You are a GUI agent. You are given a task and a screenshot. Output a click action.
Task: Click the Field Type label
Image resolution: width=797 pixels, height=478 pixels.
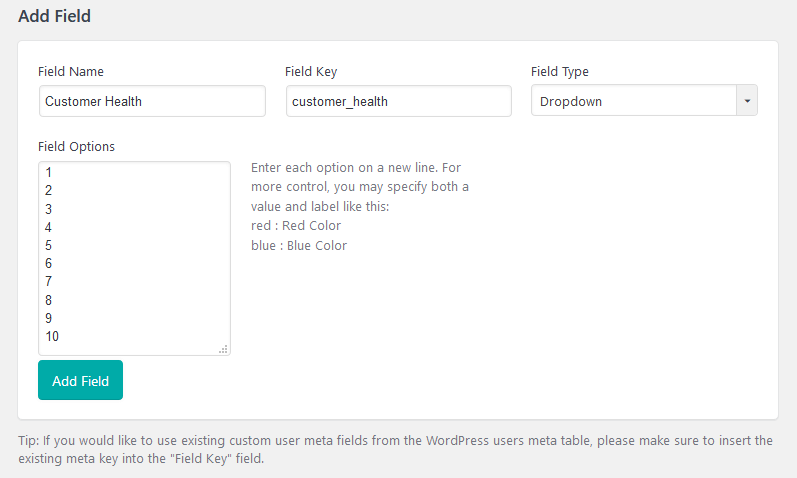[560, 72]
